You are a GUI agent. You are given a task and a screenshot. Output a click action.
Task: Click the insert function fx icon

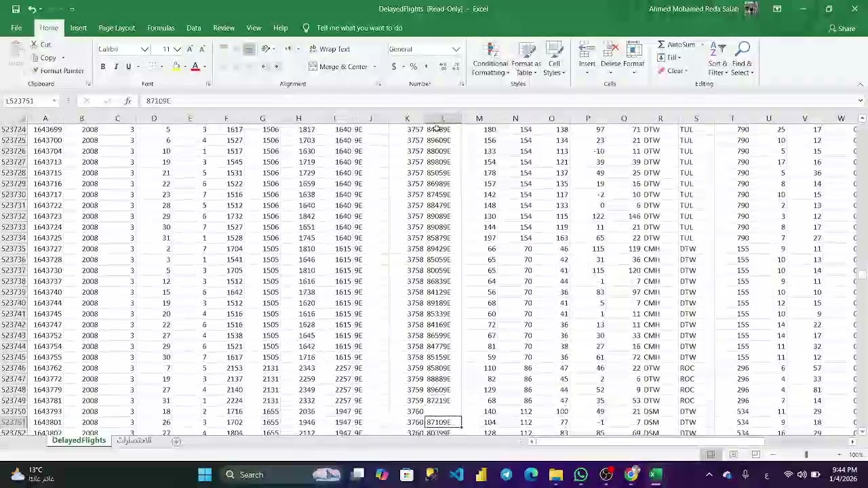point(127,101)
